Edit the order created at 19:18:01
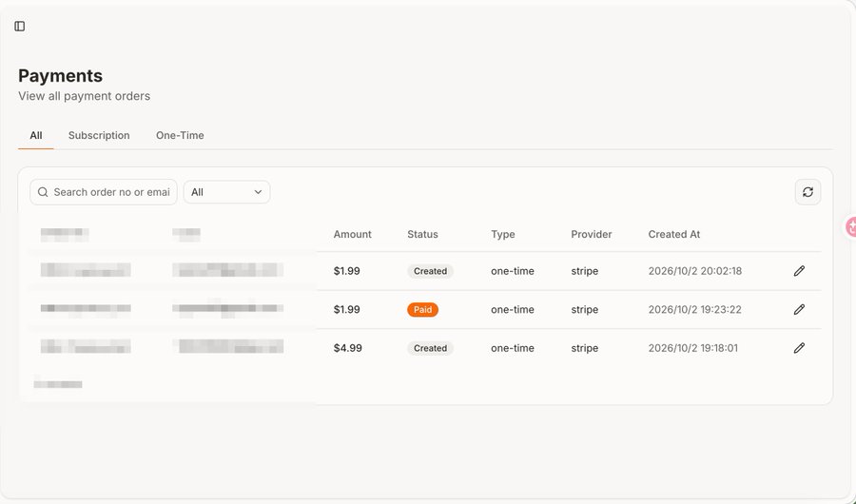The width and height of the screenshot is (856, 504). [x=799, y=348]
